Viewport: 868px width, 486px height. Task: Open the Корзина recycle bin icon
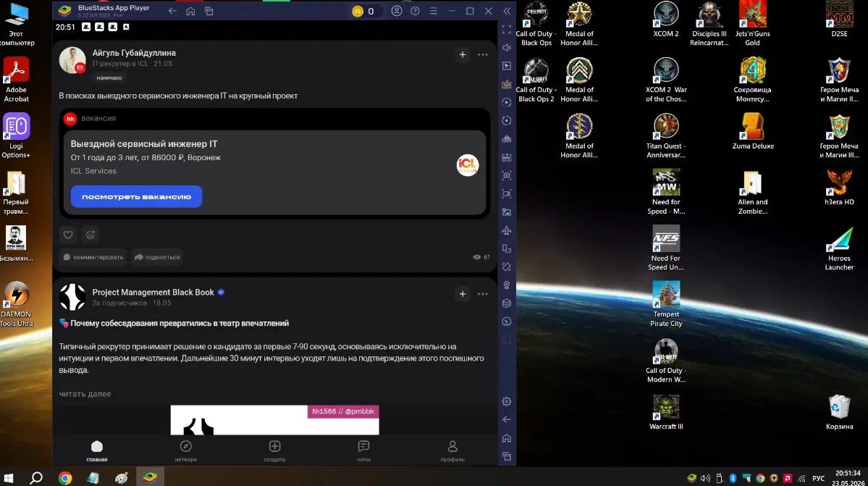tap(839, 412)
